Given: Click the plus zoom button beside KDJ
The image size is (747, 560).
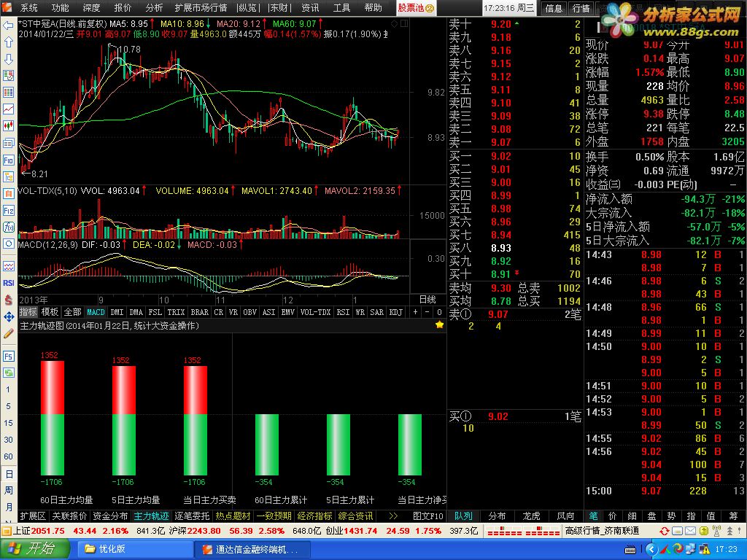Looking at the screenshot, I should pos(415,312).
